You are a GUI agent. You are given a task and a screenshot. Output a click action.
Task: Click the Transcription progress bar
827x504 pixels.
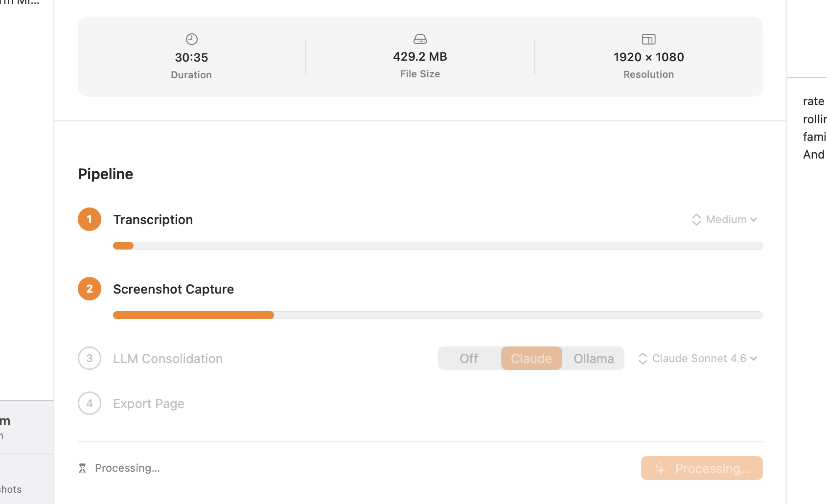[x=437, y=246]
